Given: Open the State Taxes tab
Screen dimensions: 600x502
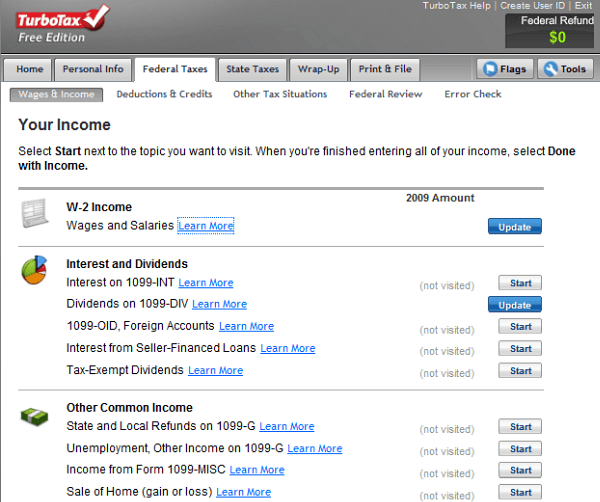Looking at the screenshot, I should click(x=252, y=69).
